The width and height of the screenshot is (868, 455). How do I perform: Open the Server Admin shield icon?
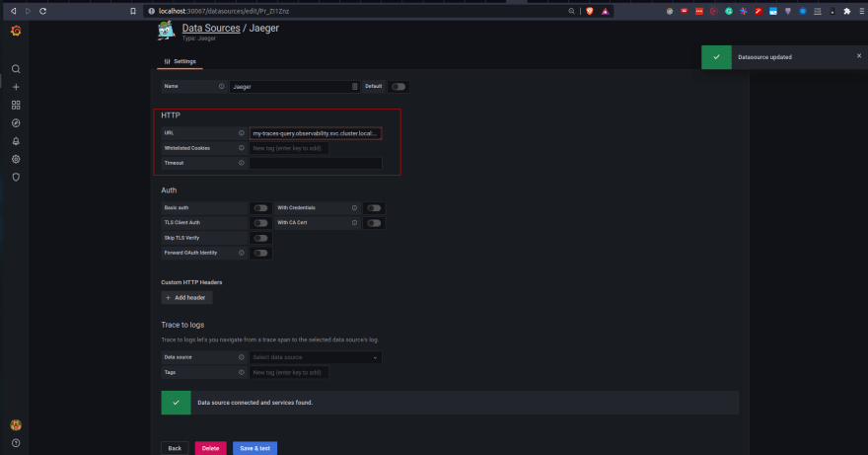(x=16, y=178)
